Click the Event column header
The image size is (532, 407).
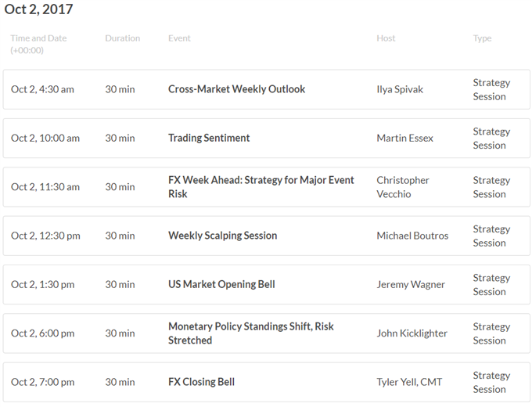pyautogui.click(x=179, y=38)
